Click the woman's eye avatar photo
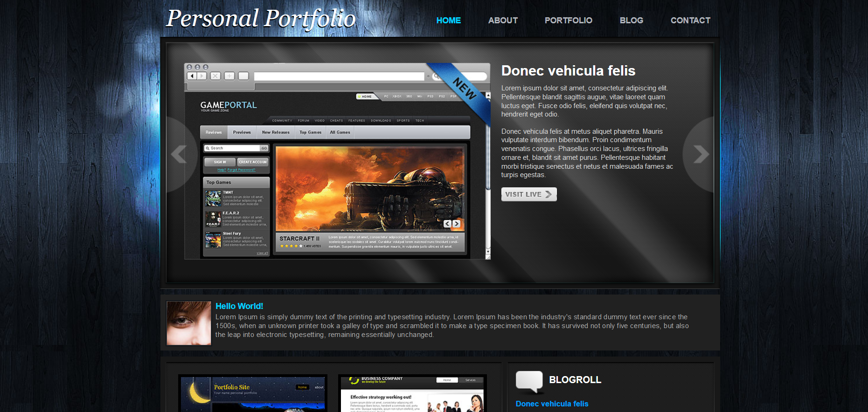The height and width of the screenshot is (412, 868). 189,323
